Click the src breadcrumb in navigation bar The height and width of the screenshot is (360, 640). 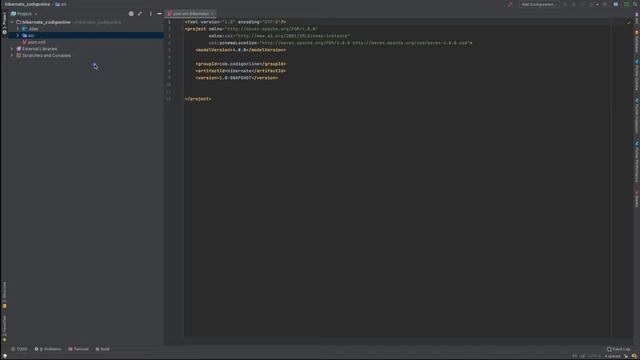tap(61, 4)
